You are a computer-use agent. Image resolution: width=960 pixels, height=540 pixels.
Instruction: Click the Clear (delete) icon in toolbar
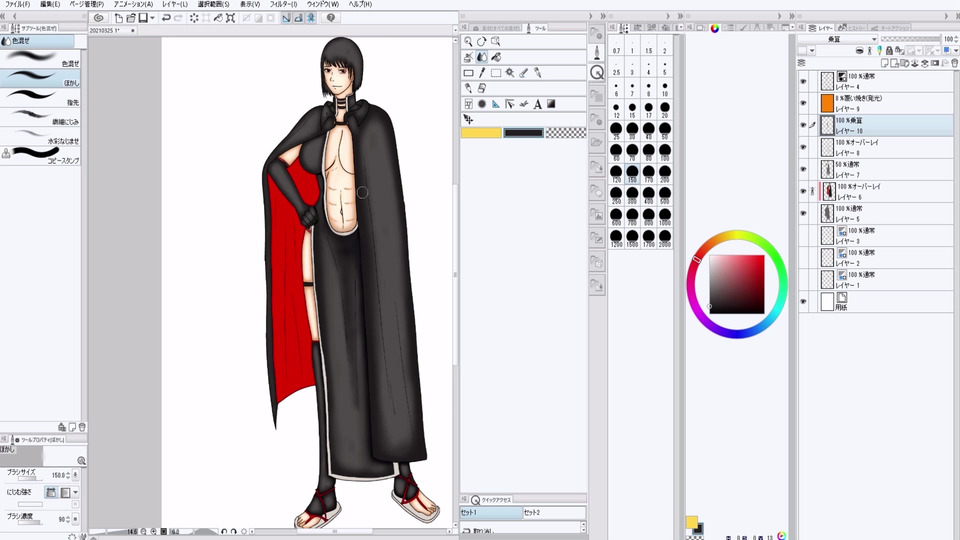[194, 18]
